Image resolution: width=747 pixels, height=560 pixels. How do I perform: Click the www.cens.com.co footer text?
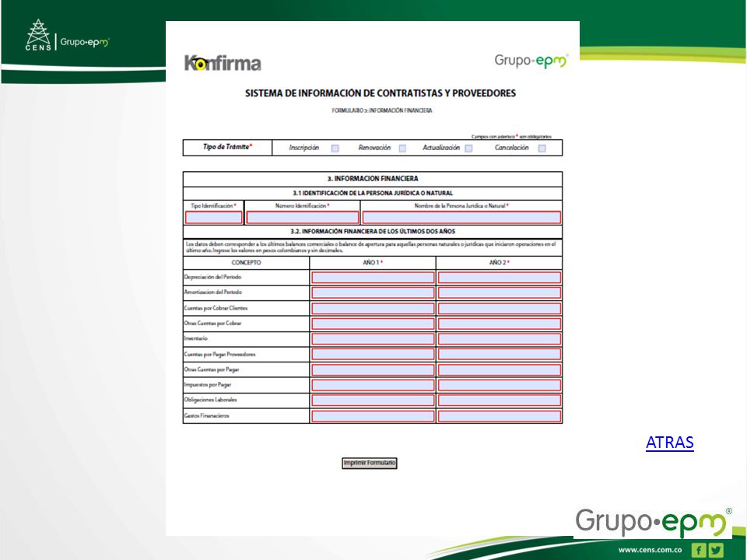point(650,550)
